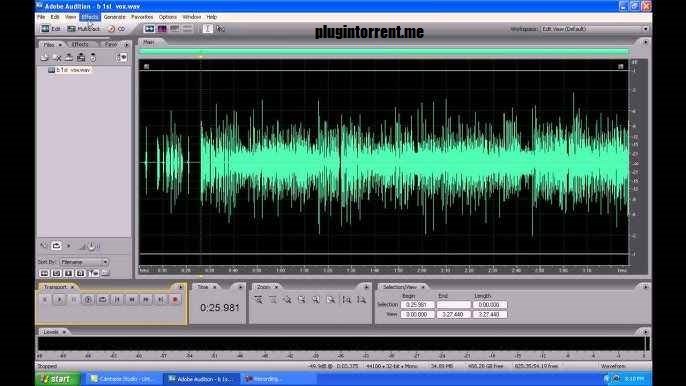This screenshot has height=386, width=686.
Task: Click Zoom Out Full Both Axes icon
Action: (x=287, y=300)
